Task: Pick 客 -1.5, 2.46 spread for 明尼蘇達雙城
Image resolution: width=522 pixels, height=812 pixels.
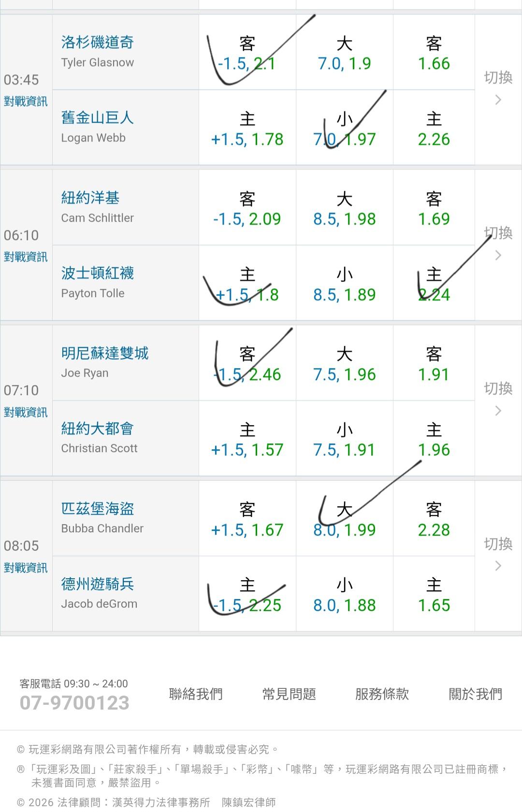Action: tap(247, 364)
